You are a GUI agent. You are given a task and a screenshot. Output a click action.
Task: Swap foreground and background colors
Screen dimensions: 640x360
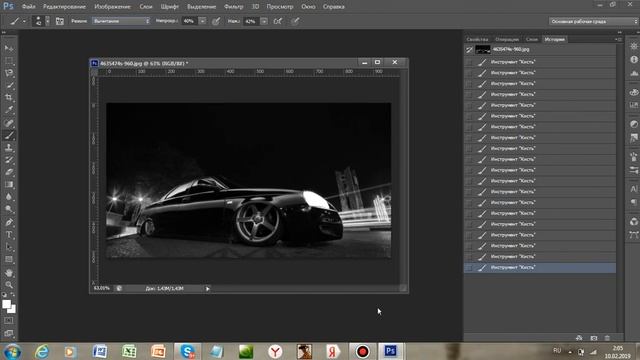[13, 295]
